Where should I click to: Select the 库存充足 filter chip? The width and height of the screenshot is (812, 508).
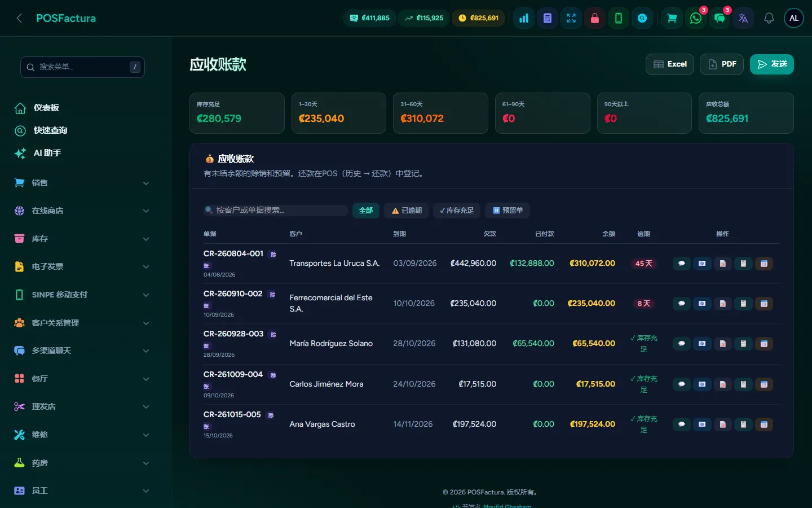tap(457, 211)
